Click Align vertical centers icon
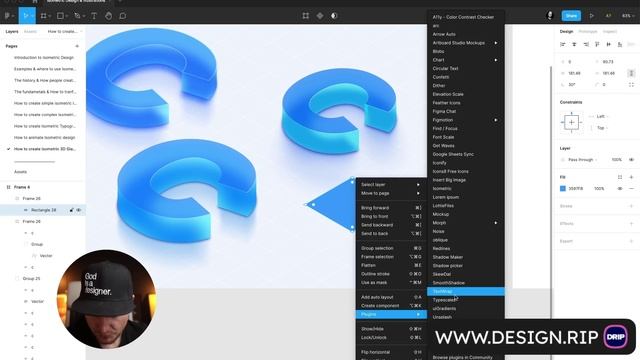 click(609, 44)
